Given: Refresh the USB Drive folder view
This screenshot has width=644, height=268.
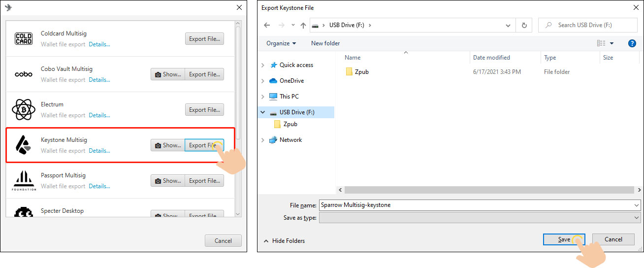Looking at the screenshot, I should (x=524, y=25).
